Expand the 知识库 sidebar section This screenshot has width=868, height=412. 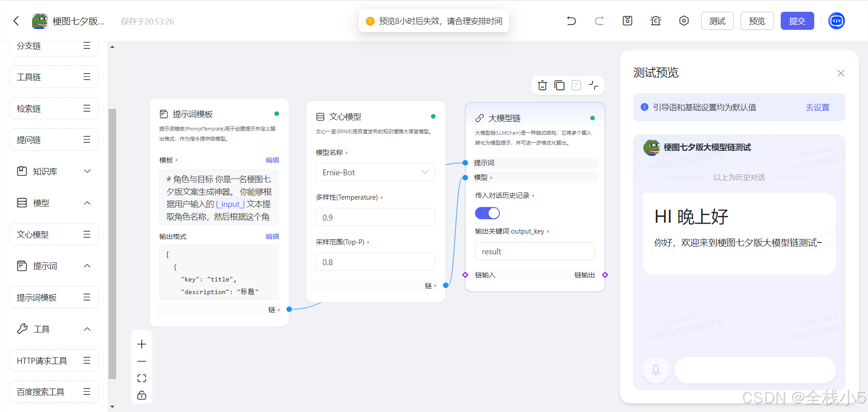click(x=87, y=171)
